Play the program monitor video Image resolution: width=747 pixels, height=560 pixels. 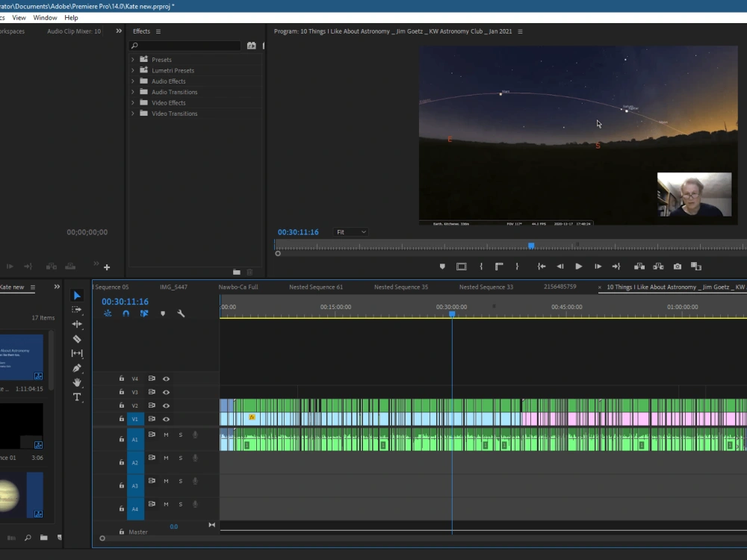[x=578, y=267]
